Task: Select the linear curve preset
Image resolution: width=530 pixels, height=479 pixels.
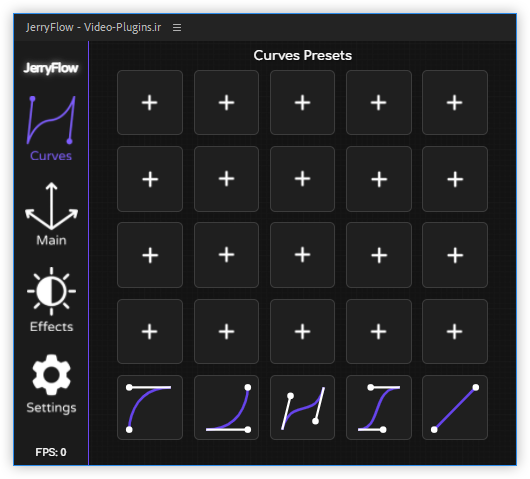Action: [455, 407]
